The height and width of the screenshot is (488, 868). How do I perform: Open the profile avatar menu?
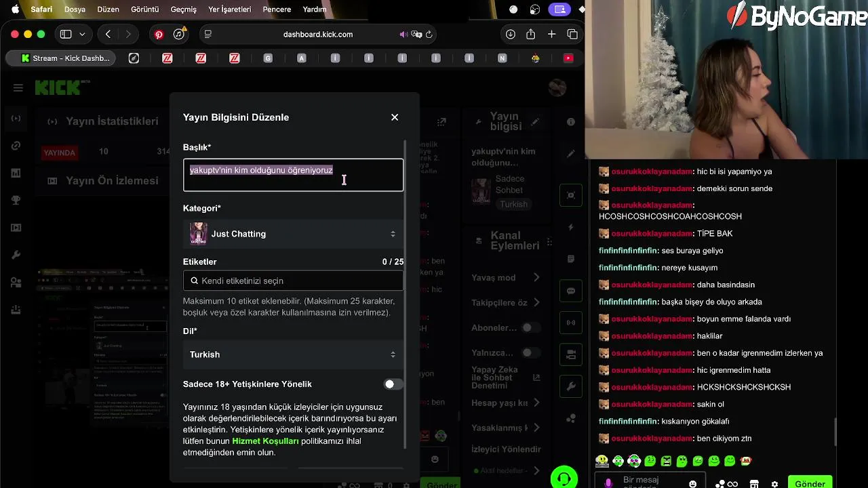point(557,87)
